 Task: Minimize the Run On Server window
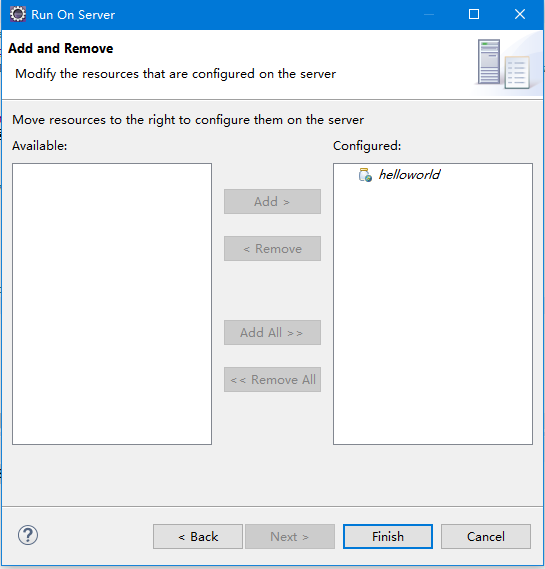coord(429,15)
